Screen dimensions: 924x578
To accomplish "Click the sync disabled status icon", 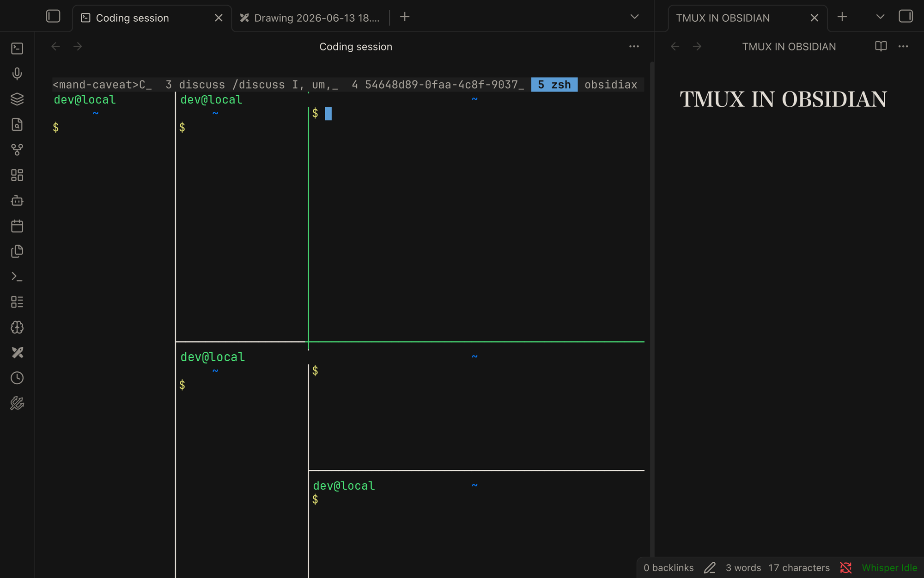I will [845, 568].
